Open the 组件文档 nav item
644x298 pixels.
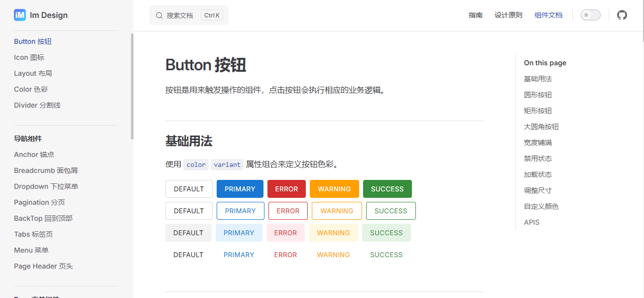[548, 15]
